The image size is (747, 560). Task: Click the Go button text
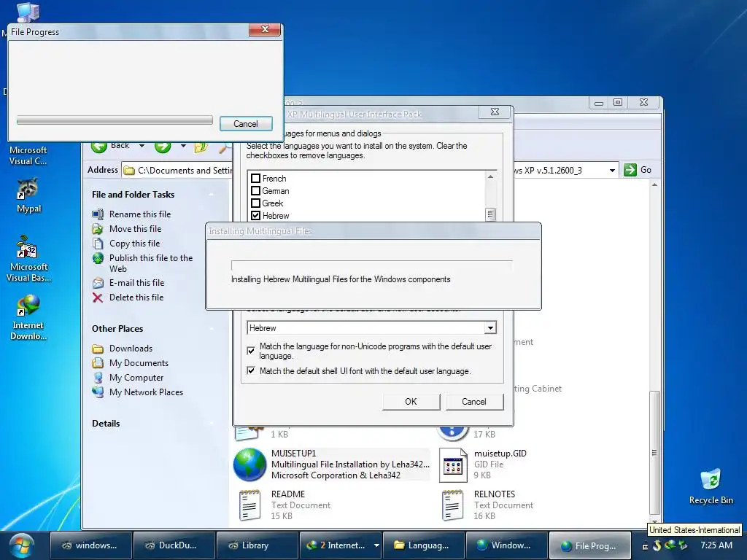646,170
